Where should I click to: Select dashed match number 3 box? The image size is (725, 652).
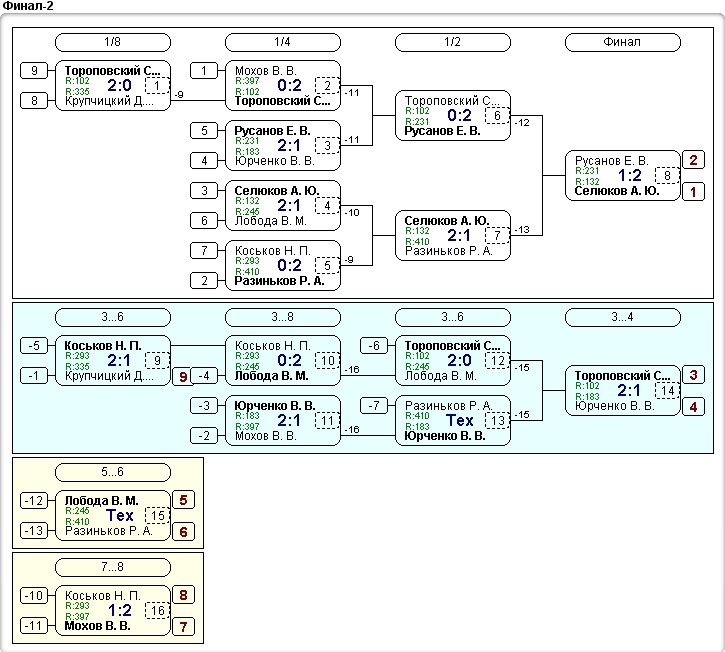pyautogui.click(x=327, y=146)
